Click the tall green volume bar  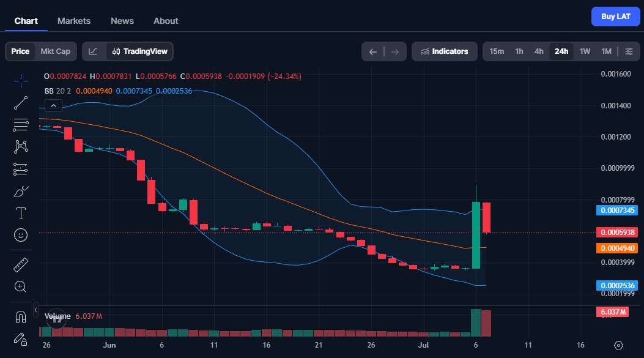pos(476,323)
